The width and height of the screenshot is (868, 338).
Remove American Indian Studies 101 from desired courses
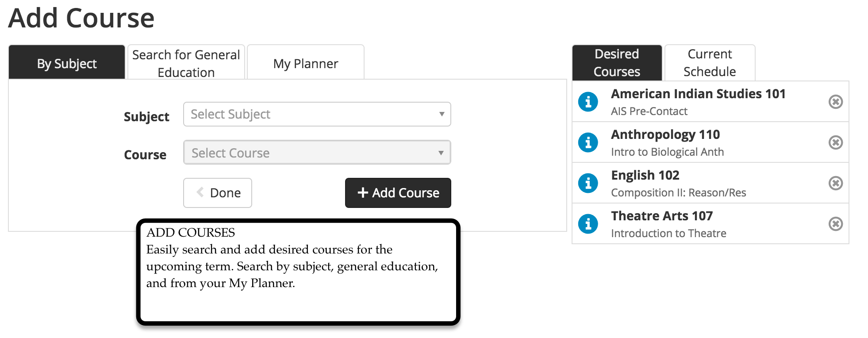(x=835, y=102)
